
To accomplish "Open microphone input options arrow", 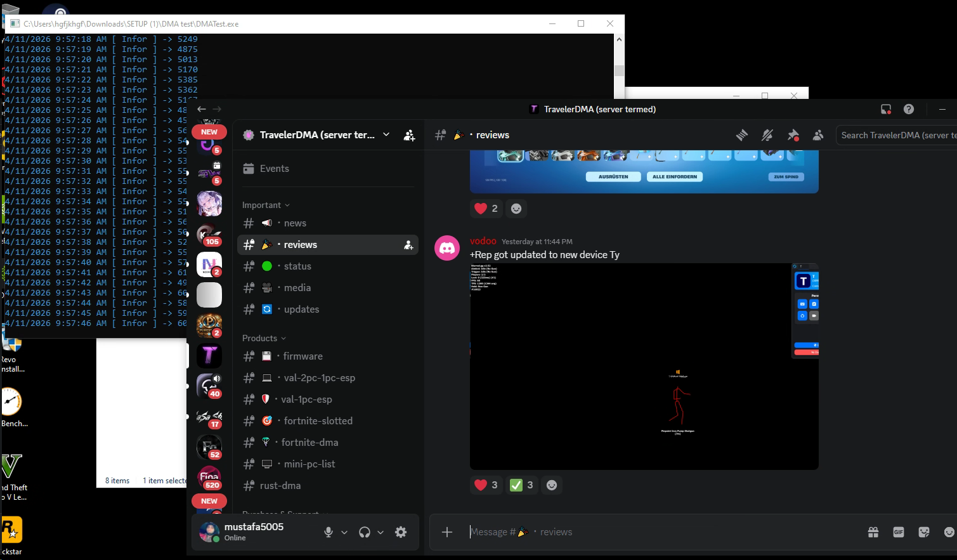I will click(344, 532).
